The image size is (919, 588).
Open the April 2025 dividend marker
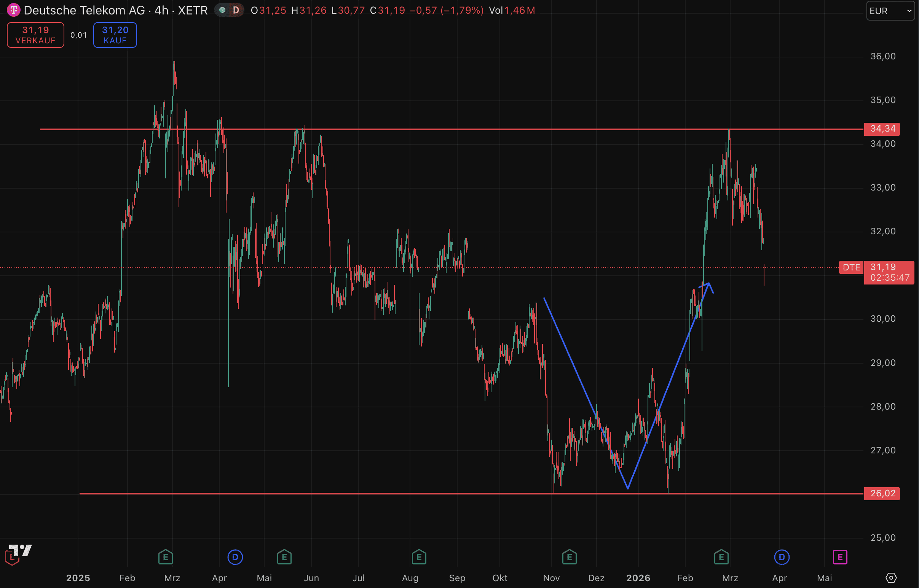click(235, 557)
